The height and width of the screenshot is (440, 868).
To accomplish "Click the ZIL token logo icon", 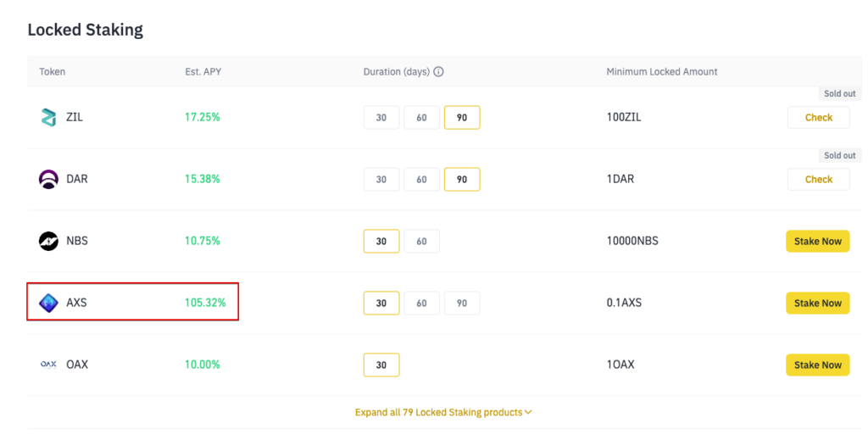I will (48, 117).
